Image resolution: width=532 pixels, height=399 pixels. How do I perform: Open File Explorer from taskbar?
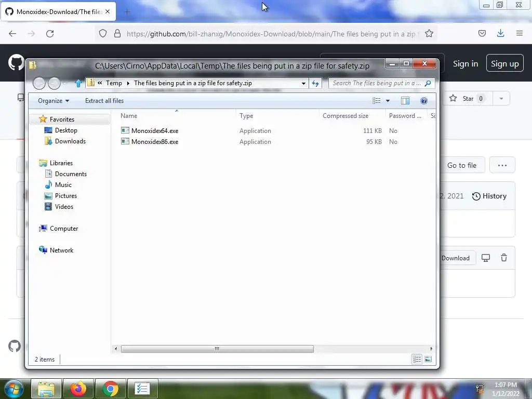46,389
